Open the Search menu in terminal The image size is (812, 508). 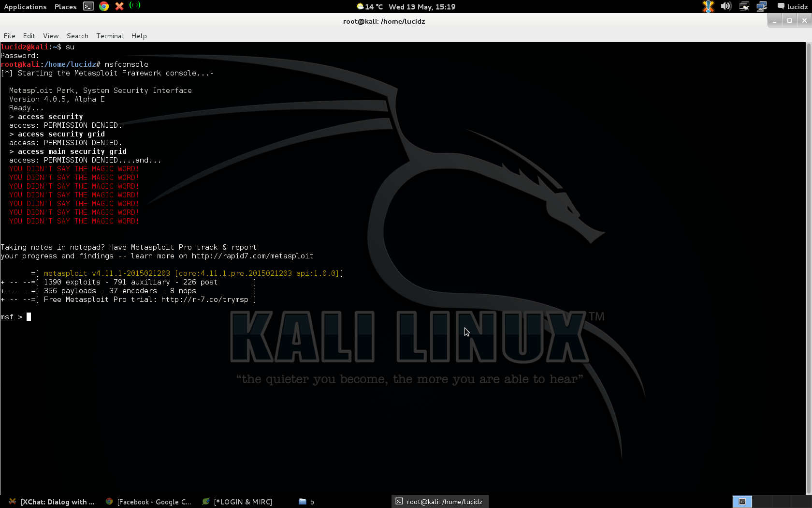tap(77, 36)
